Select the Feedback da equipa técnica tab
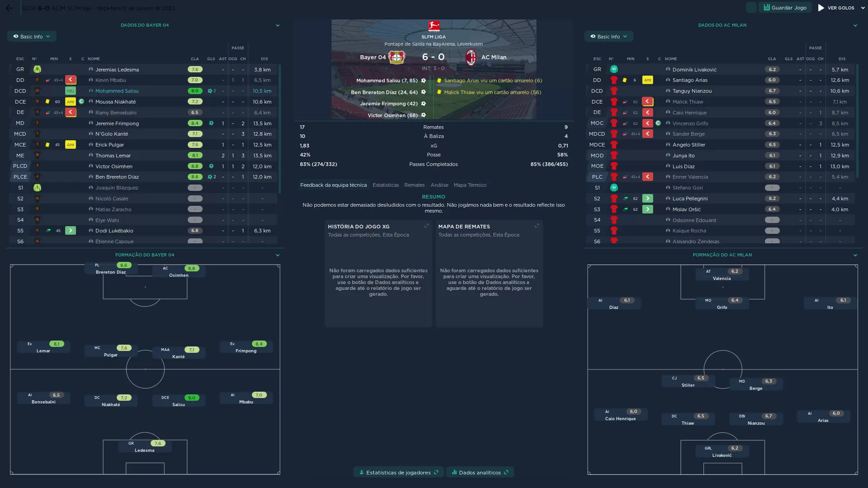 point(333,185)
